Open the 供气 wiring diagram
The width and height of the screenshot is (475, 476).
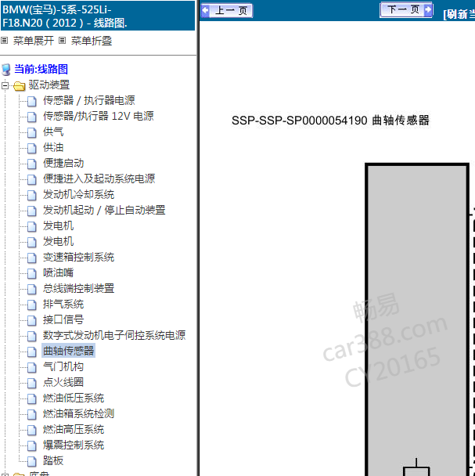(x=53, y=132)
